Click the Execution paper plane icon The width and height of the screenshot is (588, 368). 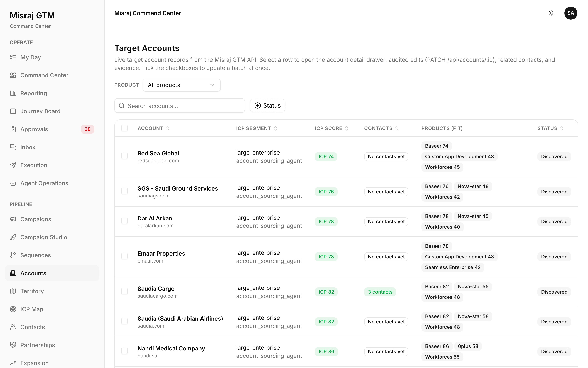pyautogui.click(x=13, y=165)
